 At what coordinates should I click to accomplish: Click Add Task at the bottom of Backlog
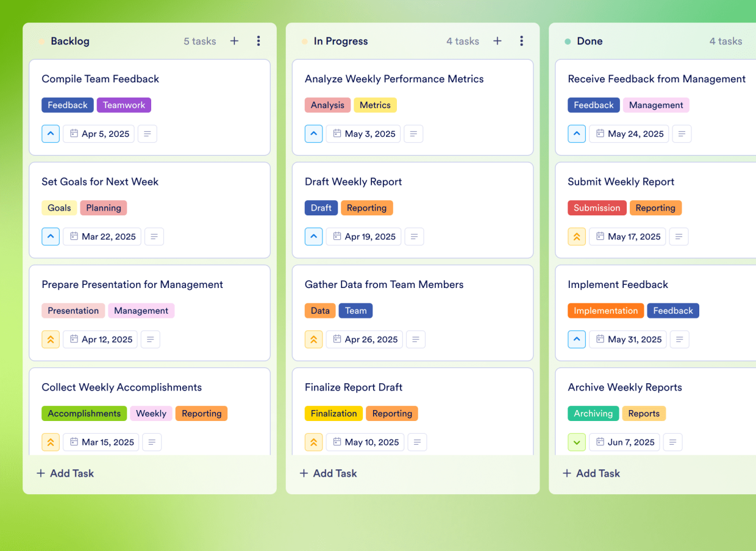[x=65, y=473]
